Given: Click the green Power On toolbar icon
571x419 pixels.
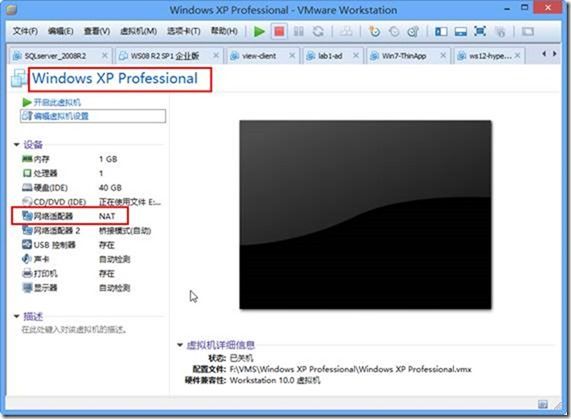Looking at the screenshot, I should [259, 32].
